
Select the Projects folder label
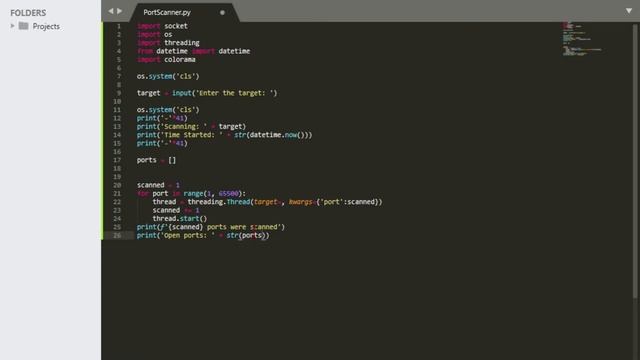pyautogui.click(x=46, y=27)
